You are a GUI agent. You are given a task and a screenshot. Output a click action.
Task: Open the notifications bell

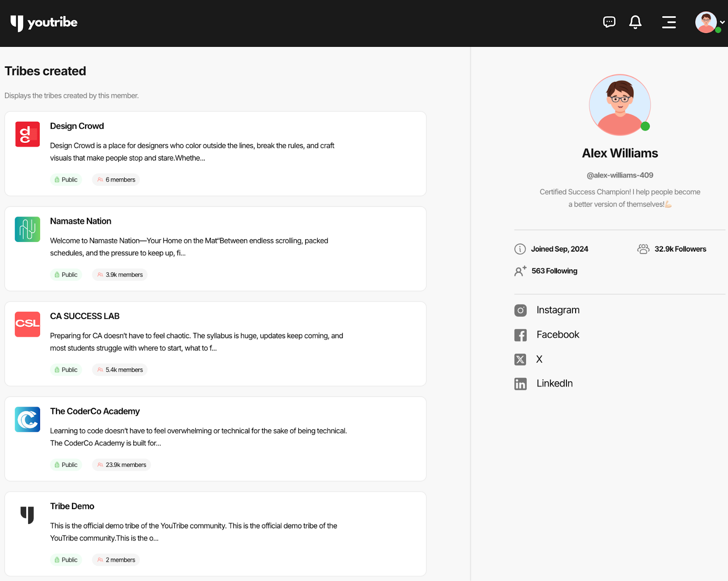[x=635, y=22]
